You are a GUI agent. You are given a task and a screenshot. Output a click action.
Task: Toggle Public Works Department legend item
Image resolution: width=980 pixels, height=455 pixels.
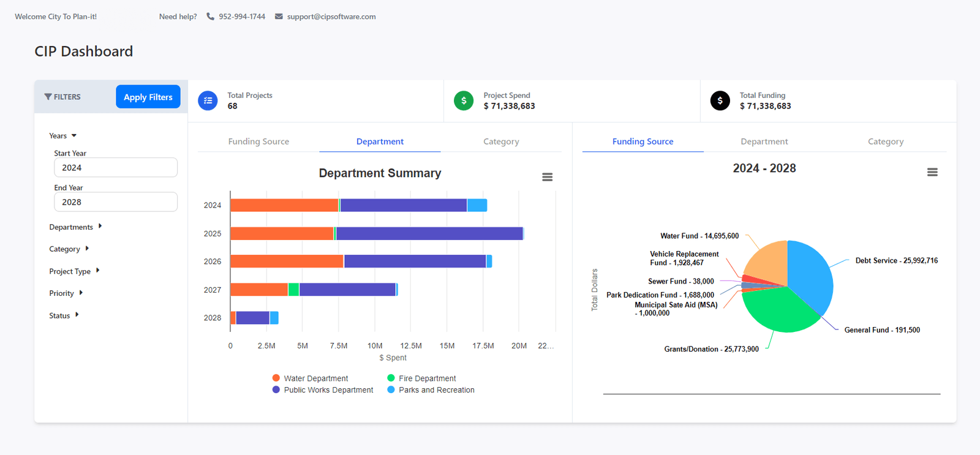click(323, 390)
